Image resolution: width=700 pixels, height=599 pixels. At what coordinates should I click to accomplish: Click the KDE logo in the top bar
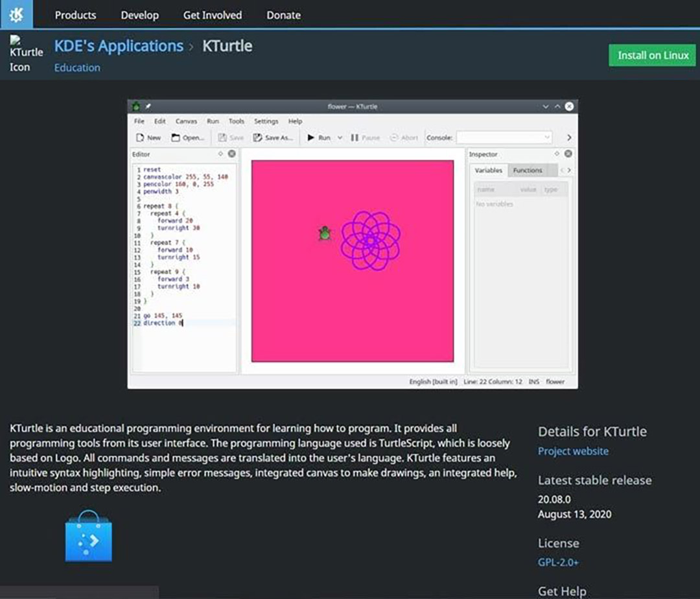click(x=16, y=14)
